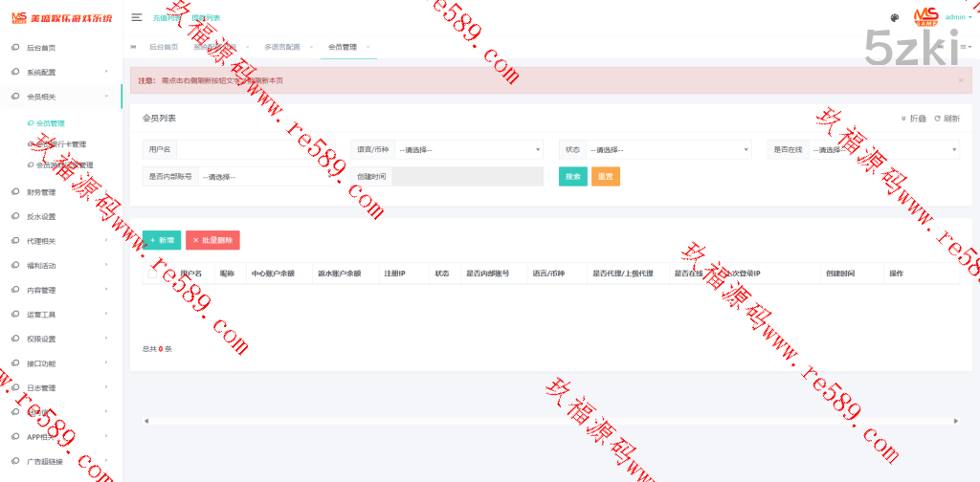Viewport: 980px width, 482px height.
Task: Click the icon beside 权限设置 in sidebar
Action: (x=15, y=339)
